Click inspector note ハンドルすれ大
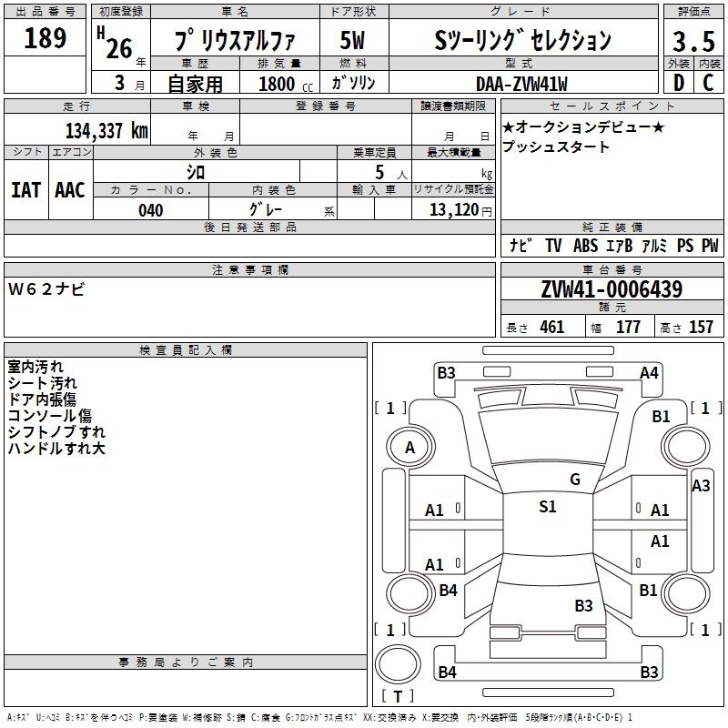Image resolution: width=728 pixels, height=728 pixels. (56, 448)
